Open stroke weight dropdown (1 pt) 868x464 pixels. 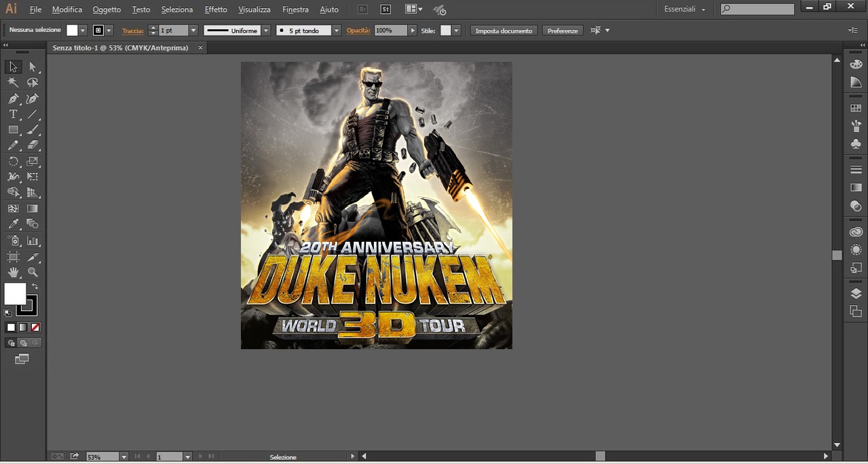(x=193, y=31)
